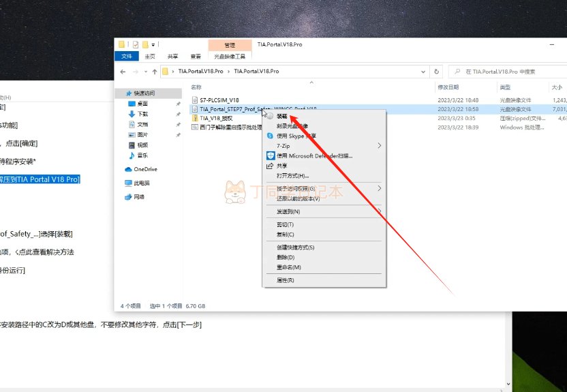Choose 创建快捷方式(S) in the context menu
The width and height of the screenshot is (567, 392).
(324, 247)
